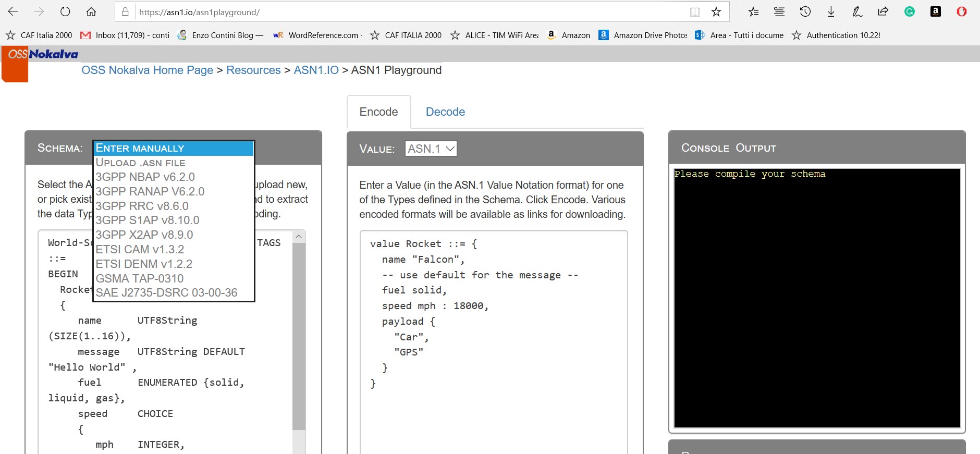Choose Upload .asn file option
Screen dimensions: 980x454
click(x=140, y=163)
